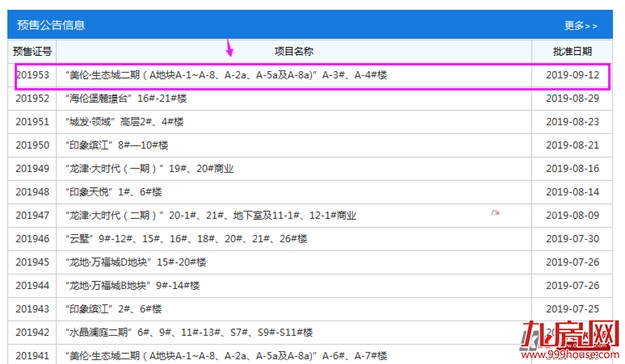The image size is (625, 364).
Task: Select permit number 201945
Action: point(32,262)
